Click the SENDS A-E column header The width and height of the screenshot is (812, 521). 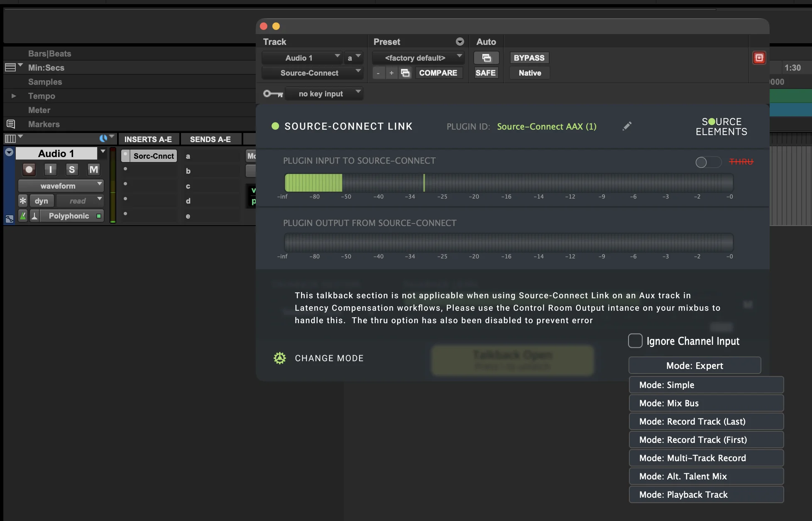click(210, 139)
